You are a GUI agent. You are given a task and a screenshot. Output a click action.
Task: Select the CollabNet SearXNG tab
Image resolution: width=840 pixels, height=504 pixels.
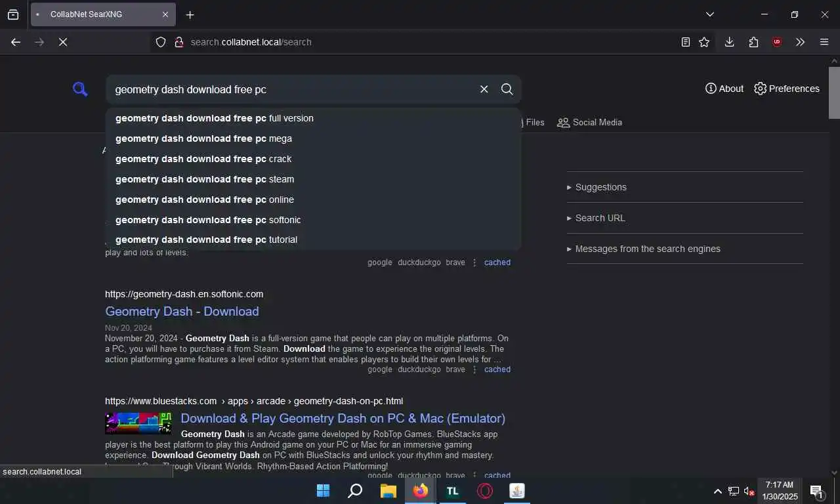pos(102,14)
